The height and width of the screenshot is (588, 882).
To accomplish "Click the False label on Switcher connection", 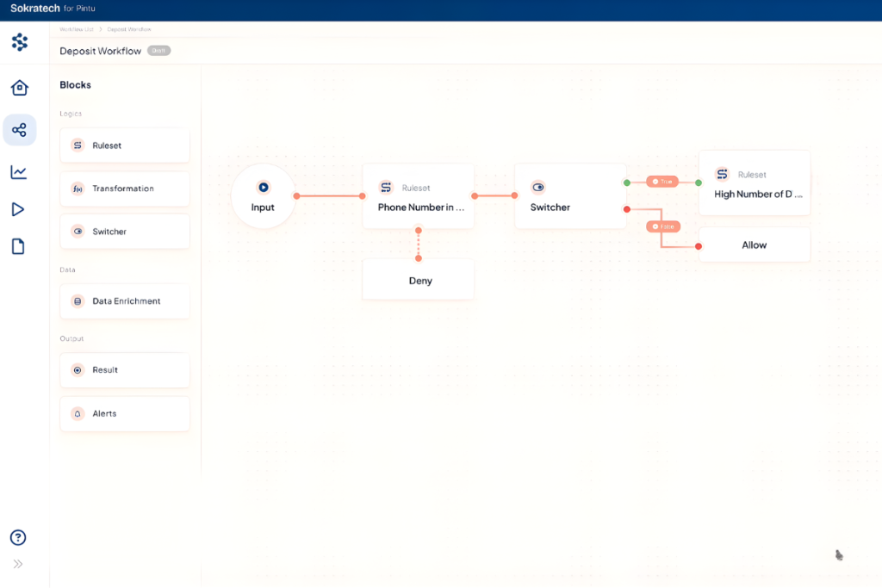I will tap(663, 226).
